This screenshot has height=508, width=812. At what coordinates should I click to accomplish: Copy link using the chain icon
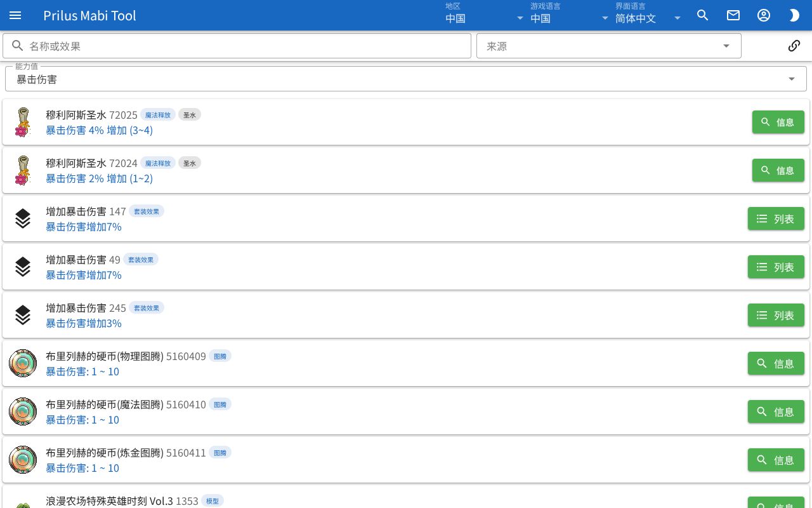tap(794, 46)
